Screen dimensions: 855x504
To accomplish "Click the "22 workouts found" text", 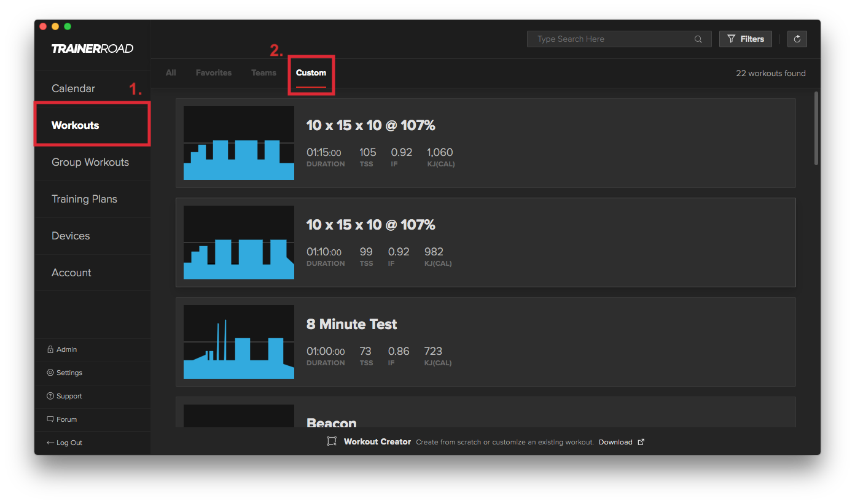I will [771, 73].
